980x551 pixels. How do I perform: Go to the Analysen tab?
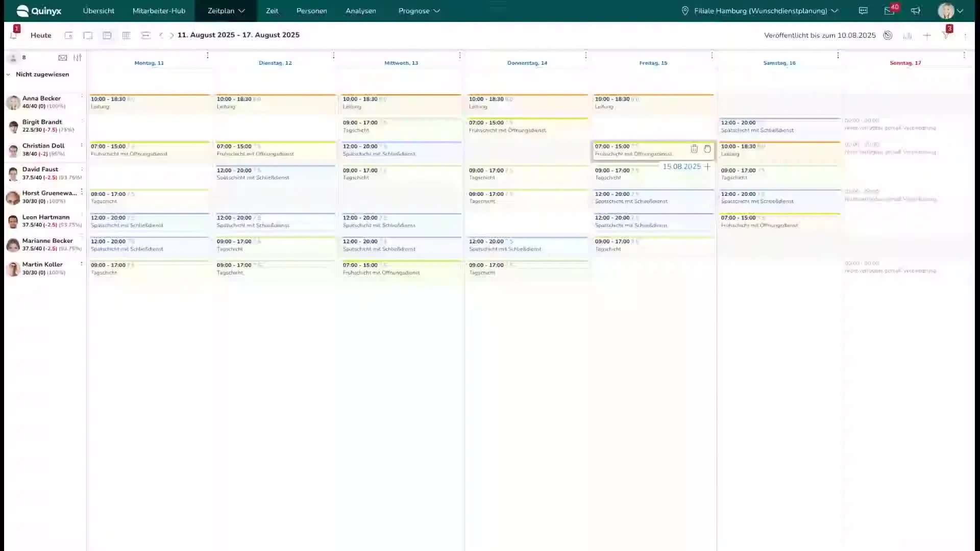pyautogui.click(x=360, y=11)
